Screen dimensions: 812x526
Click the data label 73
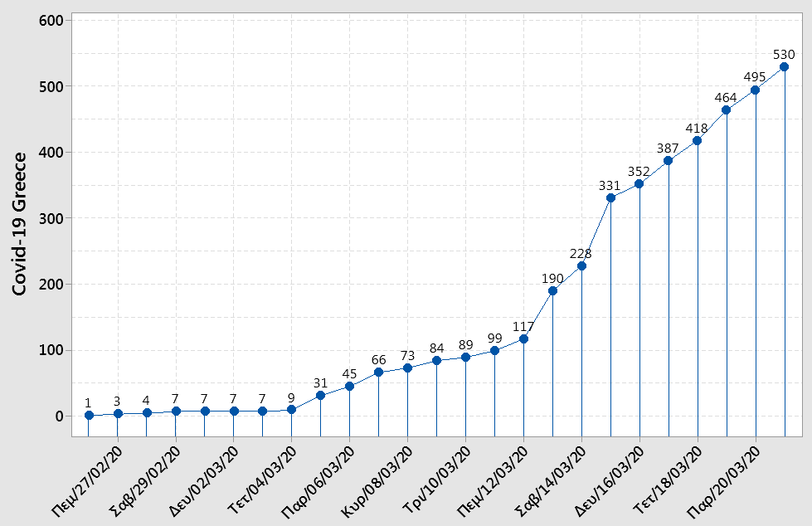(407, 356)
